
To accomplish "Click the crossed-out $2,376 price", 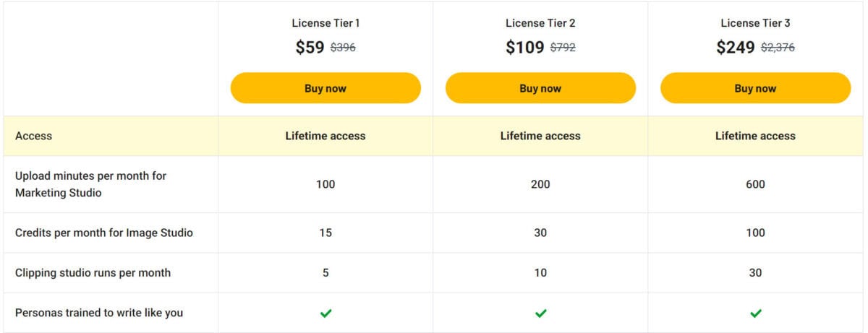I will point(778,48).
